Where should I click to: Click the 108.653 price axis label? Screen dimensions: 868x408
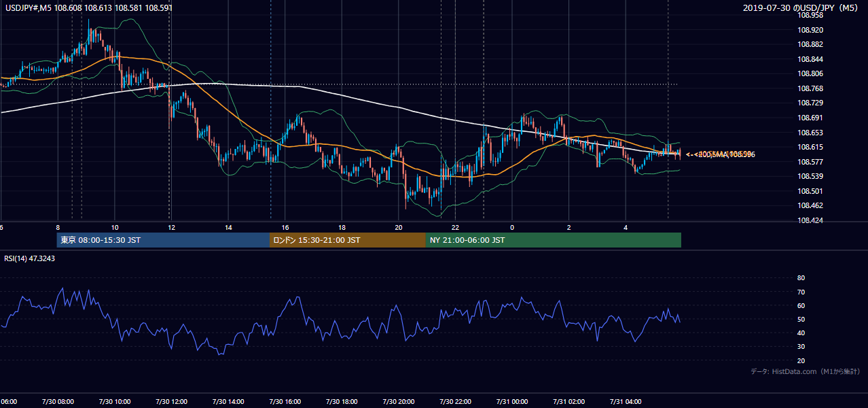pyautogui.click(x=810, y=133)
